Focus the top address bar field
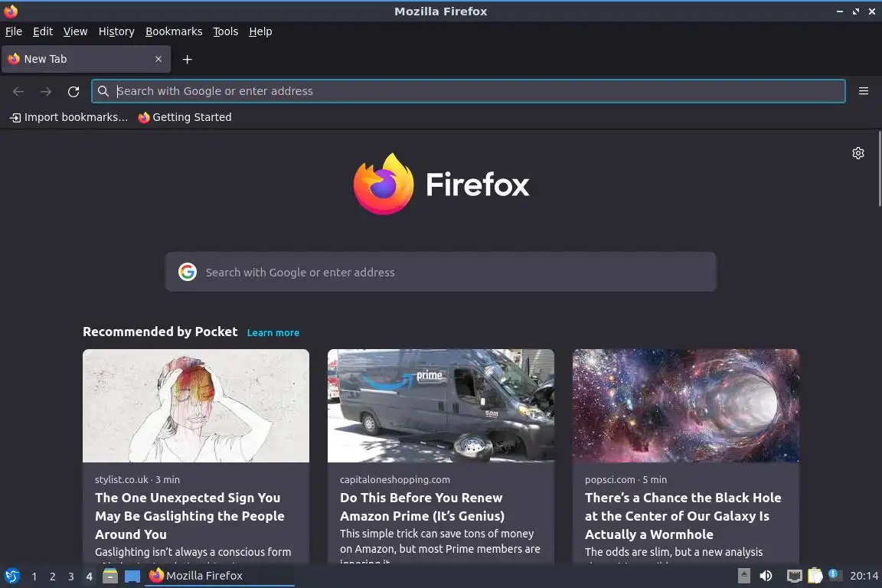The width and height of the screenshot is (882, 588). pos(468,91)
